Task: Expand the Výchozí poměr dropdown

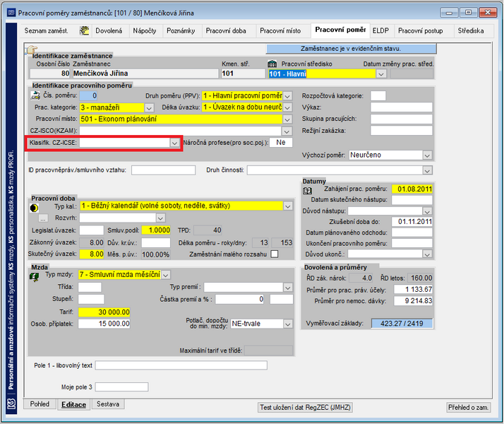Action: 427,155
